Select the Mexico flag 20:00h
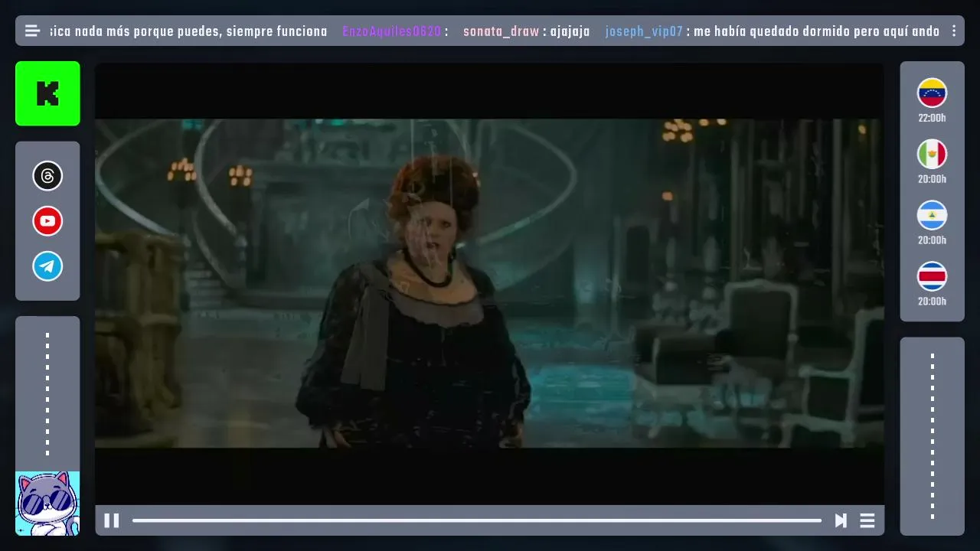980x551 pixels. tap(933, 154)
